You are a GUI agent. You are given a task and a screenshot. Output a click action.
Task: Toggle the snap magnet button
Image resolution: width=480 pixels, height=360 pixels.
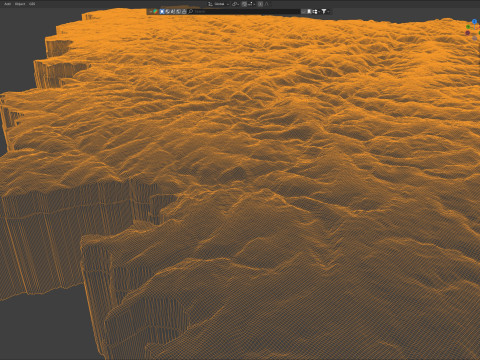coord(244,4)
